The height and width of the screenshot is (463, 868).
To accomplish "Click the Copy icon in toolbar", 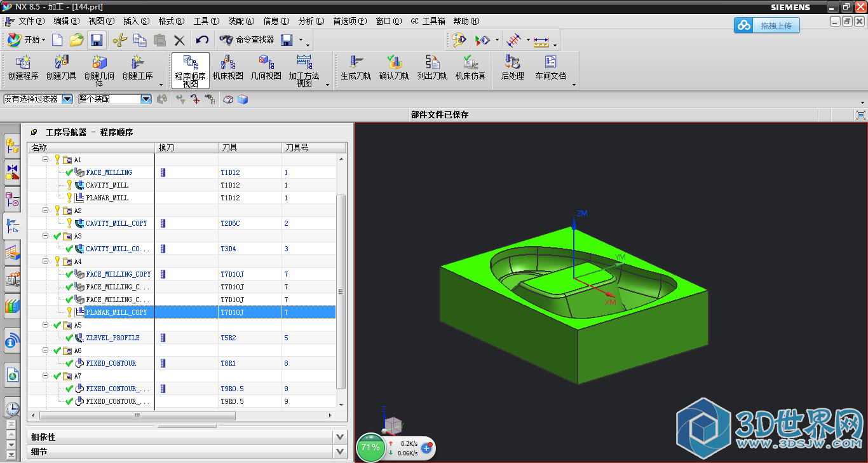I will coord(140,40).
